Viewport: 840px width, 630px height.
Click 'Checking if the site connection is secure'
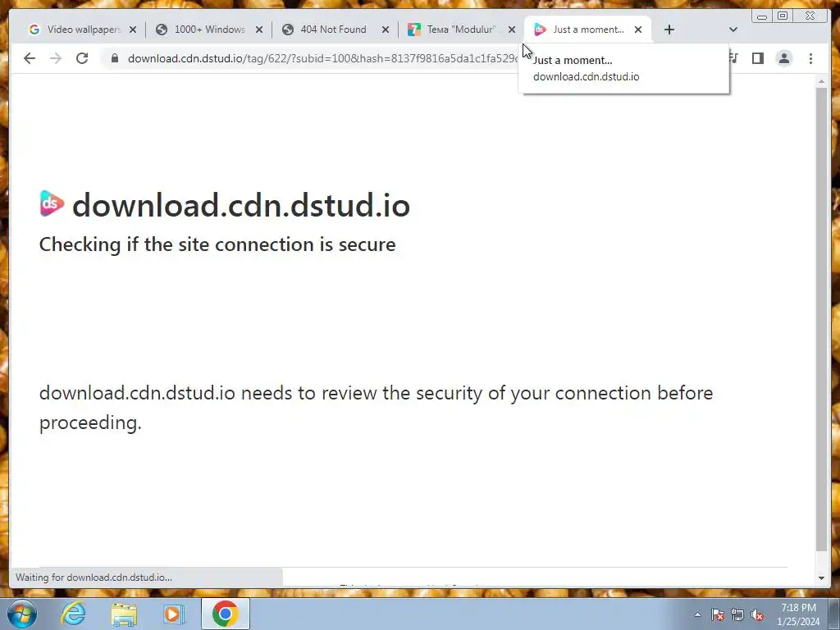pos(217,244)
